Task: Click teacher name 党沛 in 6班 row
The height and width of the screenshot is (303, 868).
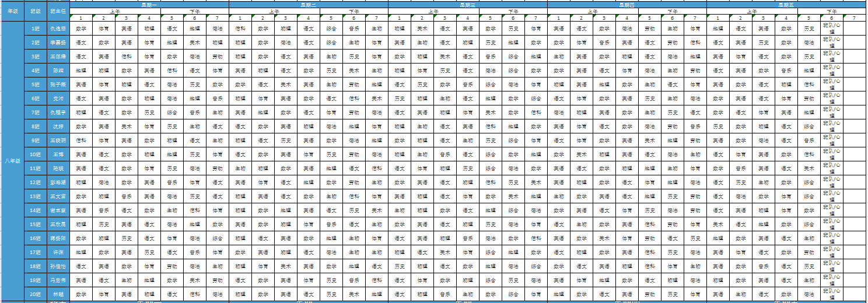Action: click(58, 98)
